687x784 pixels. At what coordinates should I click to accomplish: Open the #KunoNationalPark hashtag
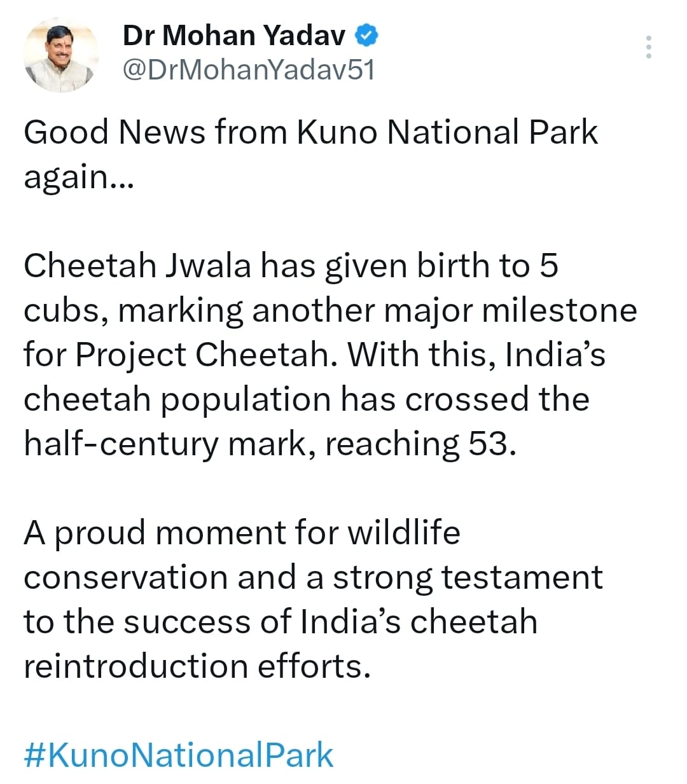coord(179,755)
